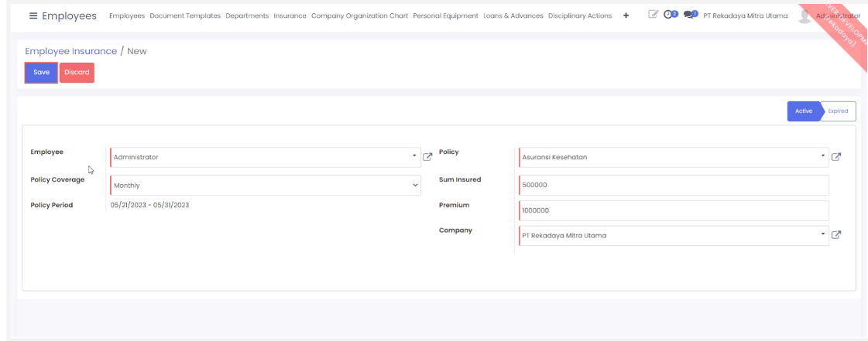
Task: Click the plus icon in the navbar
Action: (626, 16)
